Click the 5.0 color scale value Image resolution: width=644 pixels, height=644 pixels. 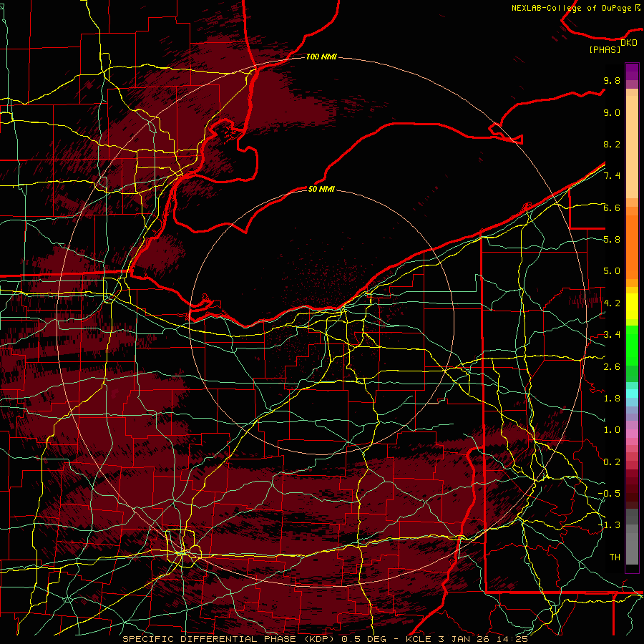pos(612,271)
